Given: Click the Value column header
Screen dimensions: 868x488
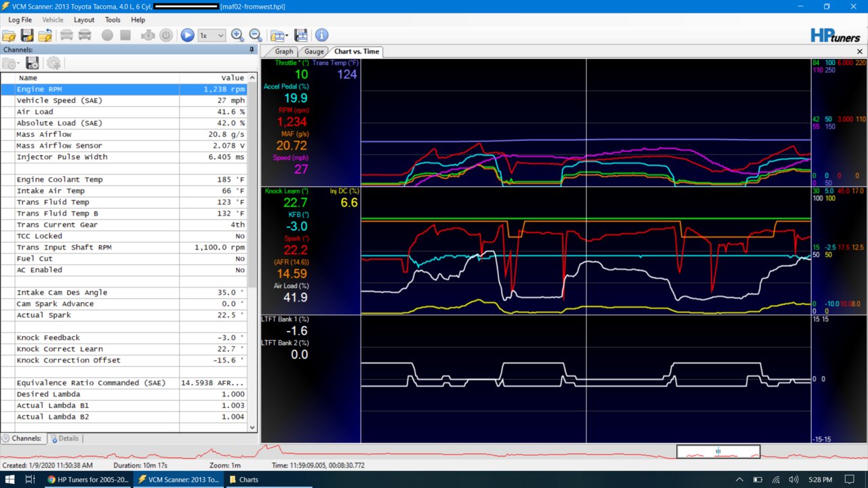Looking at the screenshot, I should 214,78.
